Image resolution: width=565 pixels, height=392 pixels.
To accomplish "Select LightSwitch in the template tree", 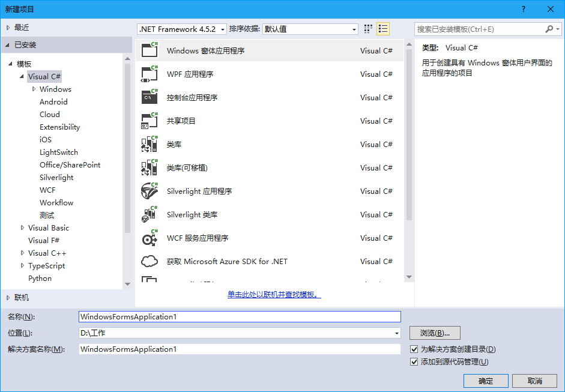I will pos(59,152).
